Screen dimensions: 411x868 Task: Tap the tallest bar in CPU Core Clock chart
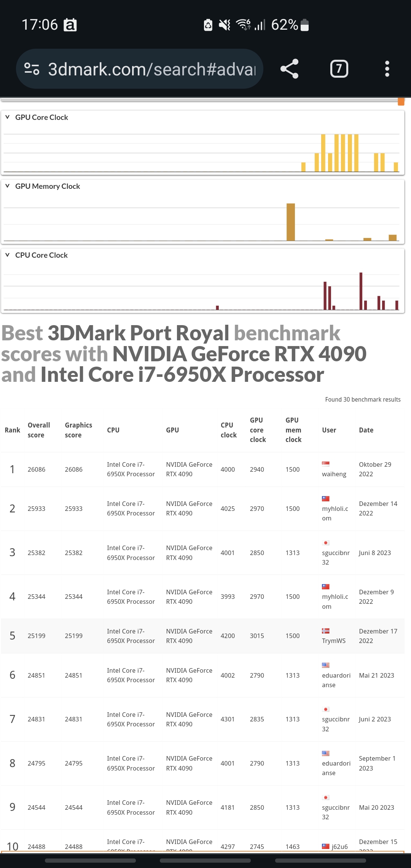pos(361,291)
